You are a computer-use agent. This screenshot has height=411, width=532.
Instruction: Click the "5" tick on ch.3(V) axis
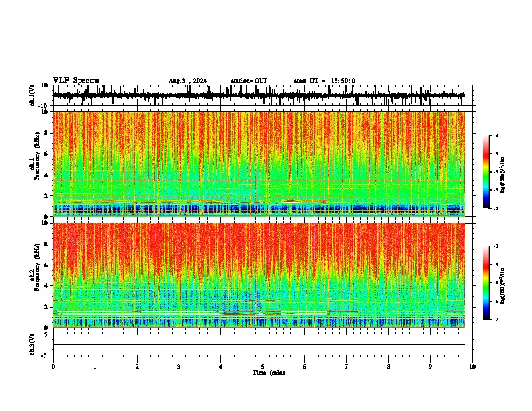click(47, 334)
